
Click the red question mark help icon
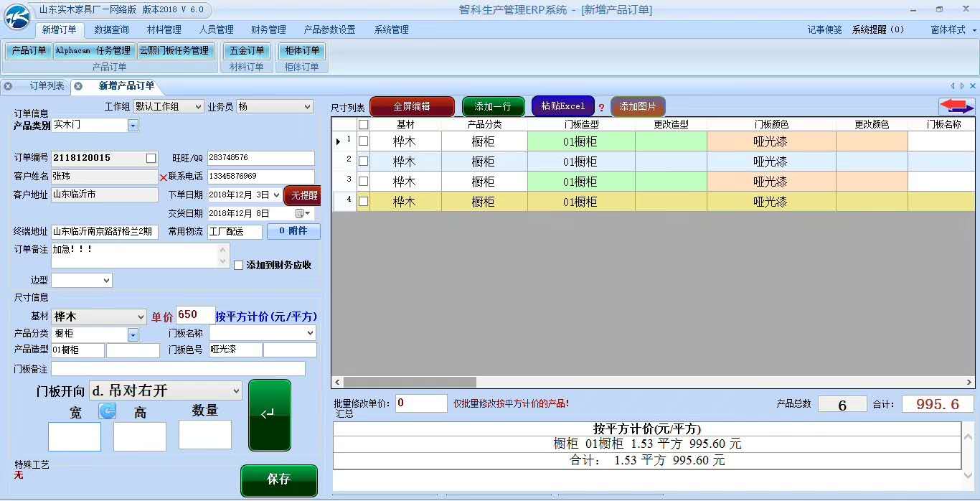(x=601, y=108)
